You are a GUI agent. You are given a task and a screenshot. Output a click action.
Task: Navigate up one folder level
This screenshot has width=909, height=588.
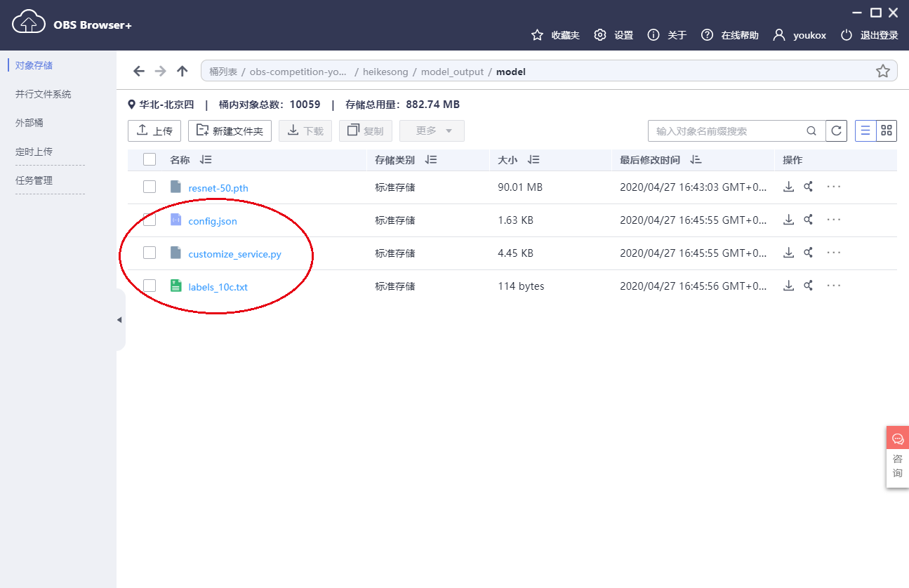182,70
